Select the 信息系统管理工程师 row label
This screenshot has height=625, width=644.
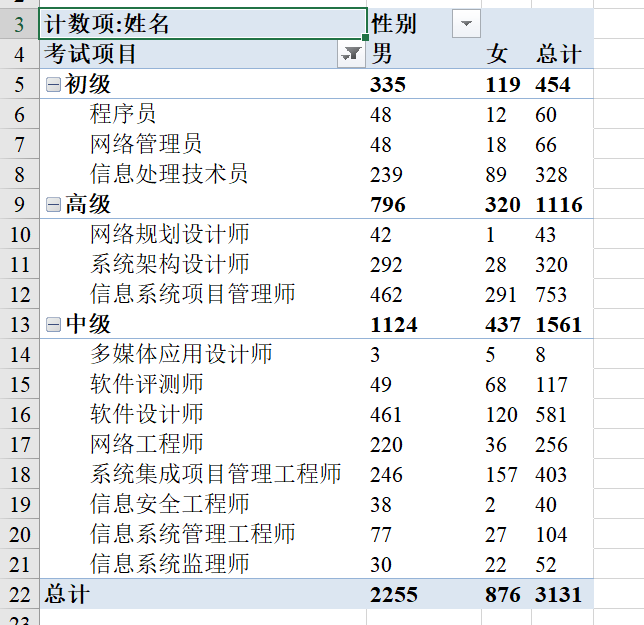[x=192, y=534]
